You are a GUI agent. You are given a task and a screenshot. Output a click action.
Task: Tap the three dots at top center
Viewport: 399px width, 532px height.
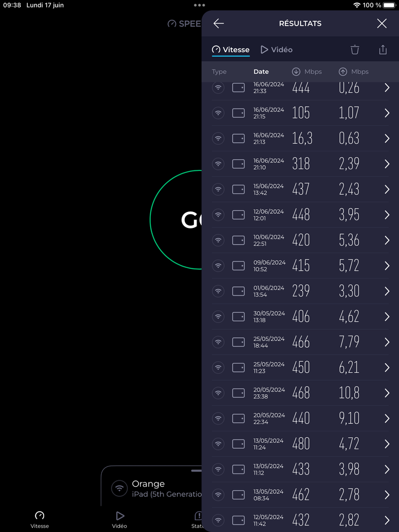coord(199,5)
